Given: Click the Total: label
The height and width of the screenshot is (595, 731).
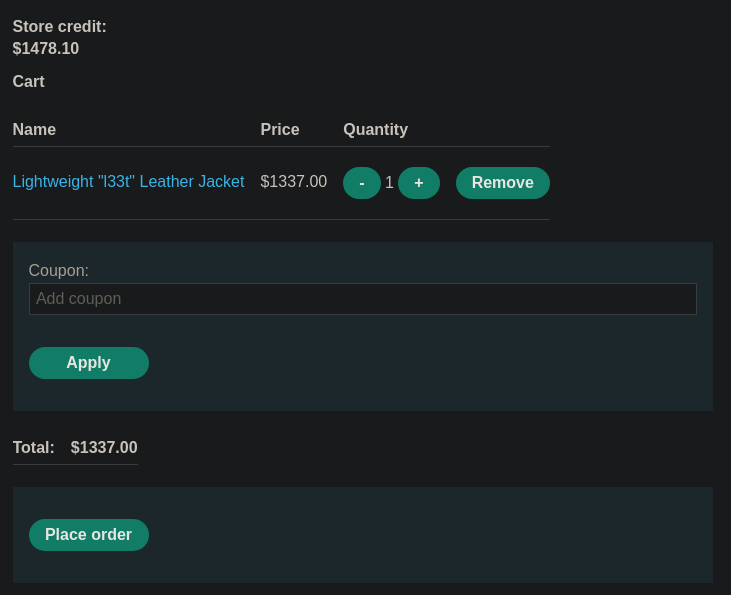Looking at the screenshot, I should (34, 448).
